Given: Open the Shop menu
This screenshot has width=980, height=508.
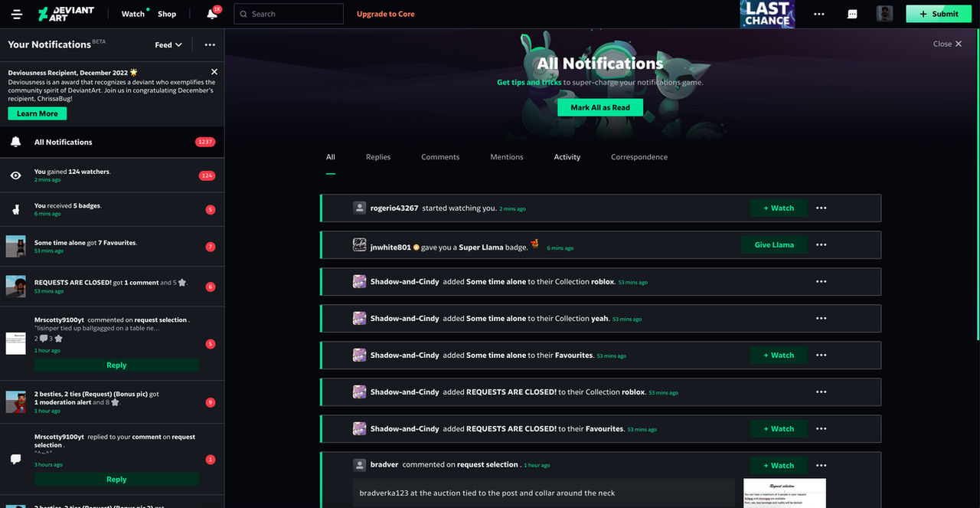Looking at the screenshot, I should coord(166,13).
